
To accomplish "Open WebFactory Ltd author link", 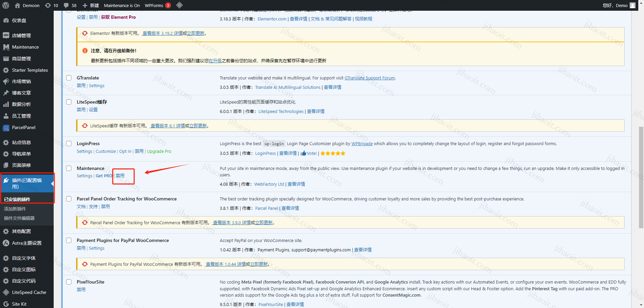I will coord(269,184).
